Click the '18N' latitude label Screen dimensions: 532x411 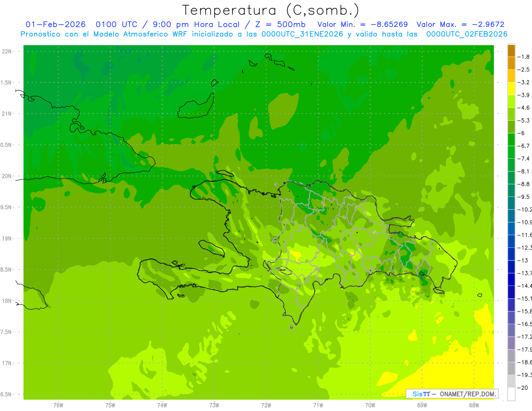pyautogui.click(x=8, y=301)
